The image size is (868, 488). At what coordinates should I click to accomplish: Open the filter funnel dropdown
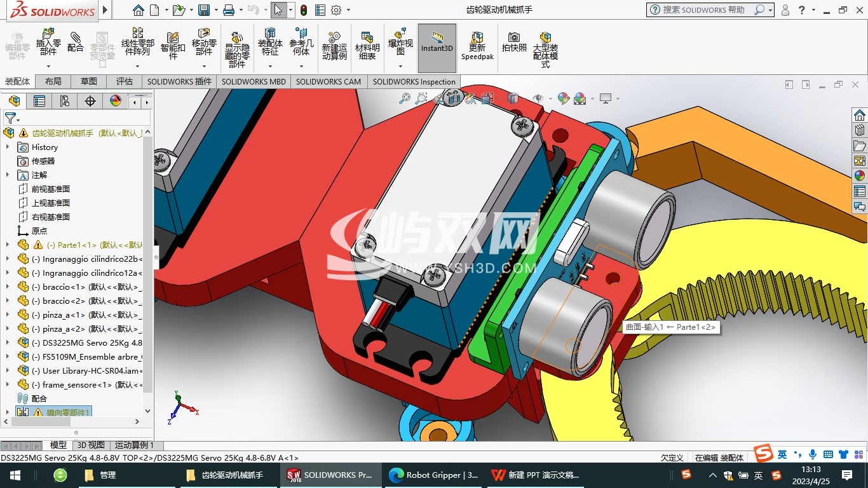point(12,118)
